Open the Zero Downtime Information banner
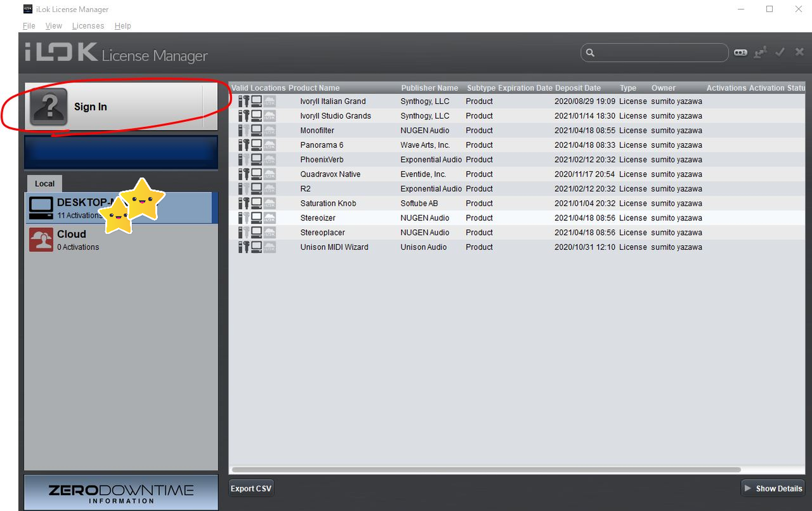The image size is (812, 511). click(121, 493)
